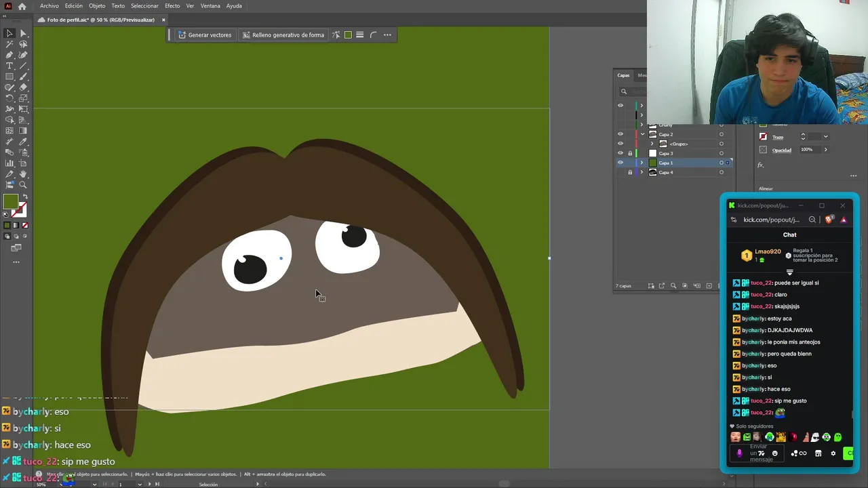Open the Ventana menu
868x488 pixels.
click(210, 6)
